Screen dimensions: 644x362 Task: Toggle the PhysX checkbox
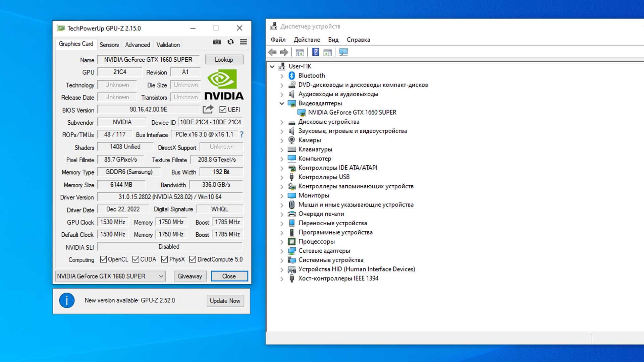click(164, 259)
